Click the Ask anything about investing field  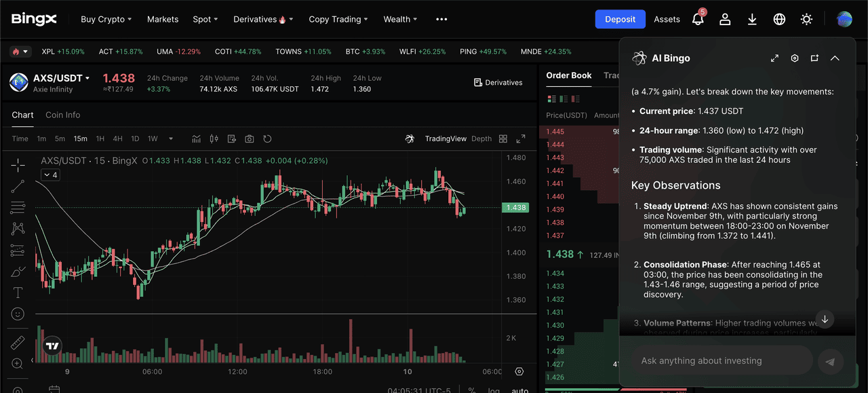[x=722, y=361]
